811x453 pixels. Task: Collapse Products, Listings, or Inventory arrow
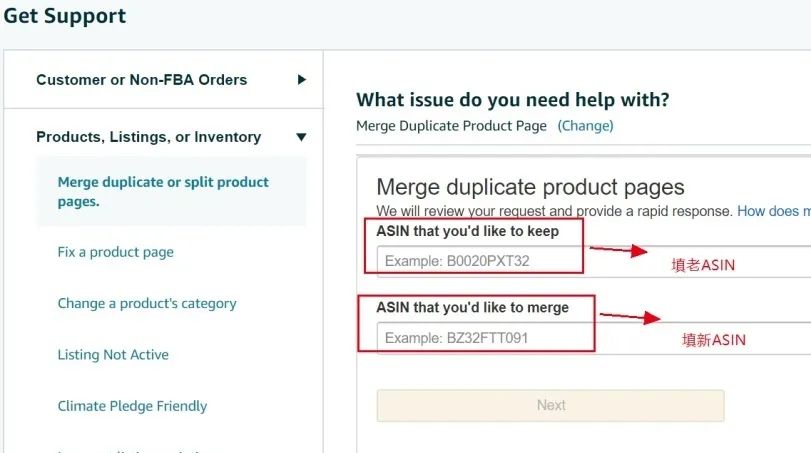pos(301,137)
